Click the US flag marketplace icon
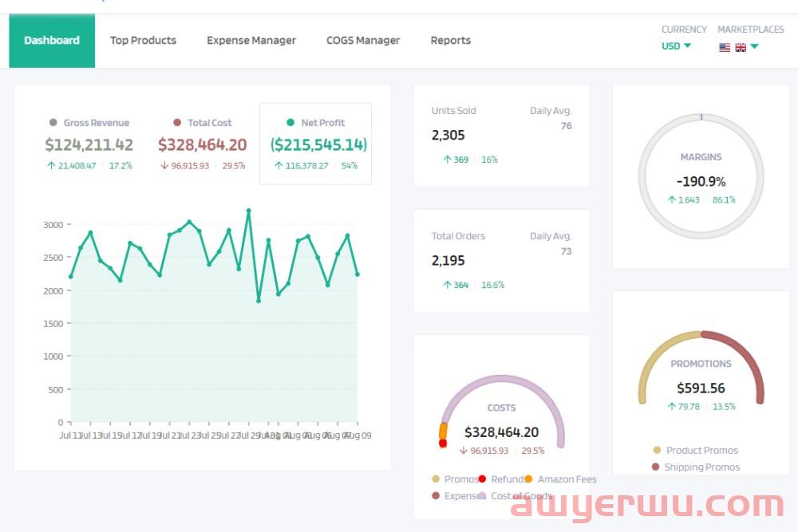 coord(725,47)
